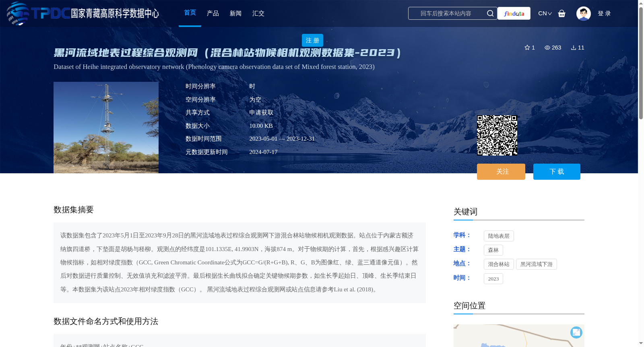Open the shopping basket icon
Viewport: 644px width, 347px height.
pos(561,13)
